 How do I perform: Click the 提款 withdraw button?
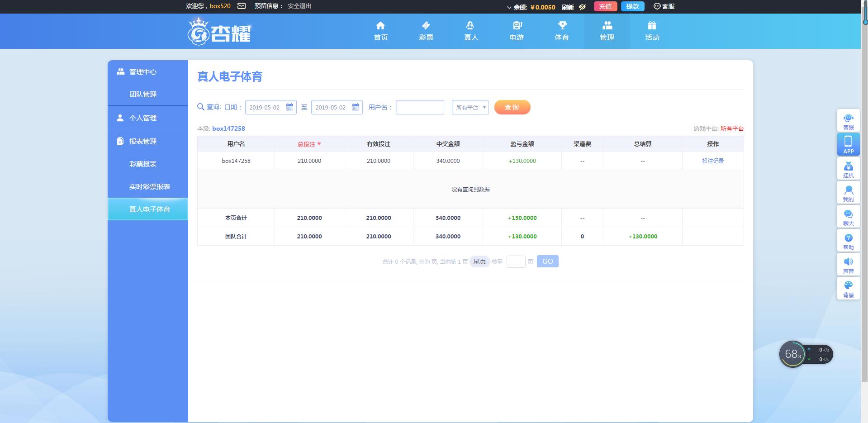(x=632, y=6)
